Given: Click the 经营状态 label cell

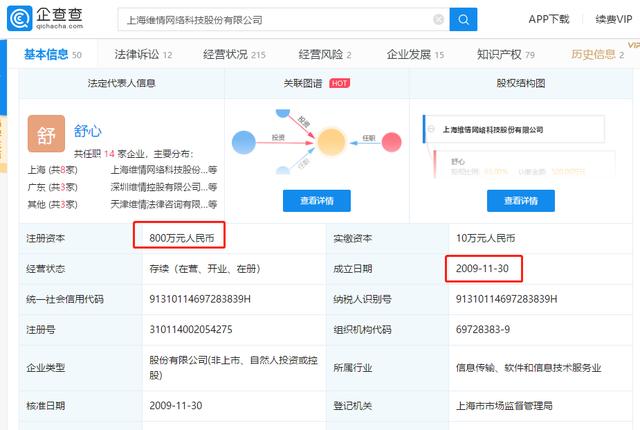Looking at the screenshot, I should (81, 269).
